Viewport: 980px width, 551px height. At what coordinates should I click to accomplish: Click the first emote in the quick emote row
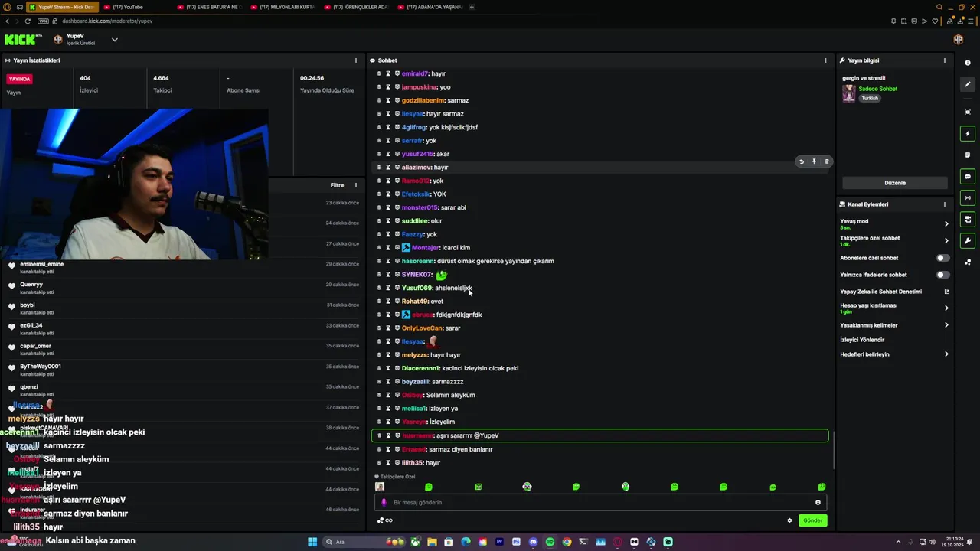(x=380, y=487)
